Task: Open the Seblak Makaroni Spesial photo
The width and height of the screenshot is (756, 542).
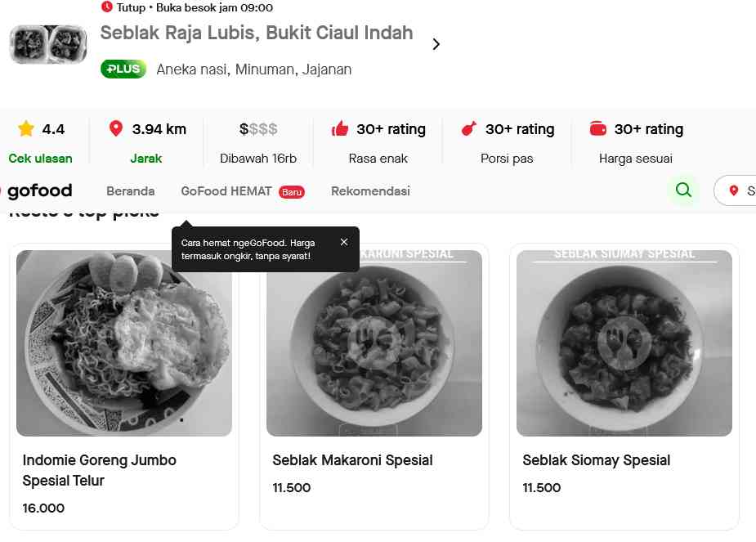Action: [374, 343]
